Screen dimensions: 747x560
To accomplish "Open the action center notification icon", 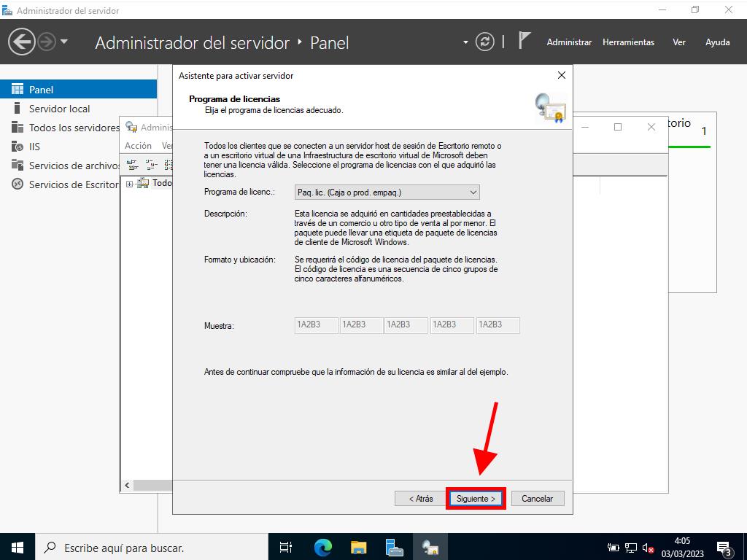I will 724,548.
